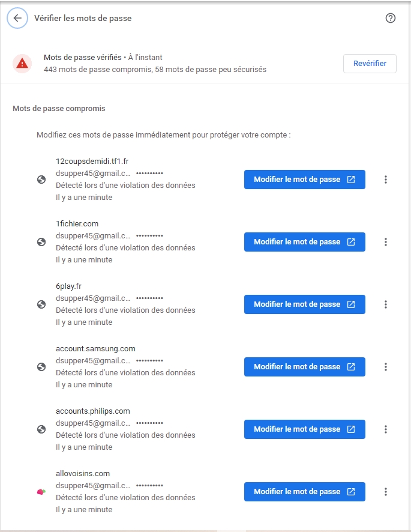Click the globe icon beside account.samsung.com
Image resolution: width=411 pixels, height=532 pixels.
(x=41, y=367)
